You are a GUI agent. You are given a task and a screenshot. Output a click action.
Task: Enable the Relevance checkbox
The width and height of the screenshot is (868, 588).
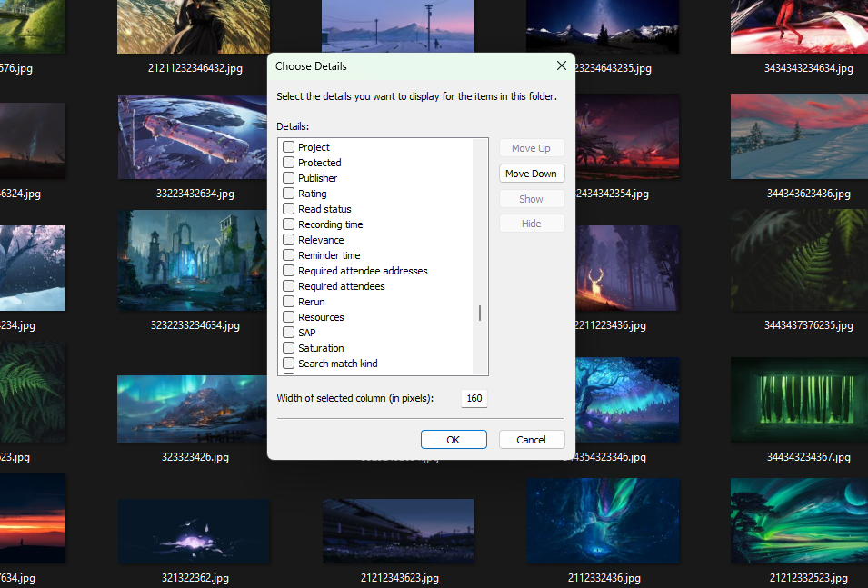click(288, 240)
